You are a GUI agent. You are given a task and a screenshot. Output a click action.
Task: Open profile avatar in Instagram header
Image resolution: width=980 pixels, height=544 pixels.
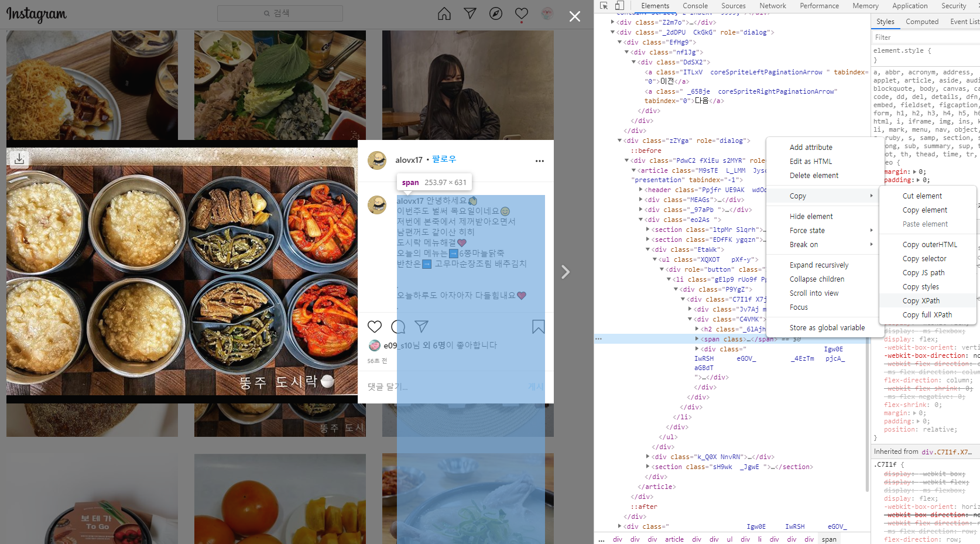tap(547, 13)
